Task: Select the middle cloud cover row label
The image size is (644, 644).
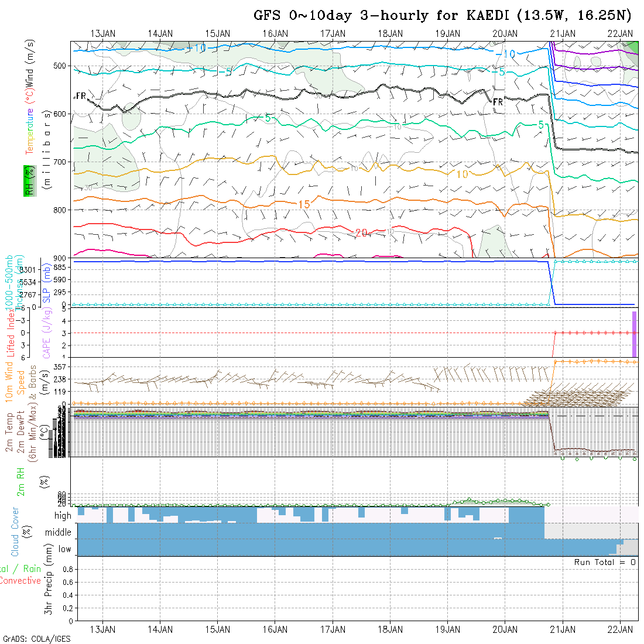Action: pos(59,533)
